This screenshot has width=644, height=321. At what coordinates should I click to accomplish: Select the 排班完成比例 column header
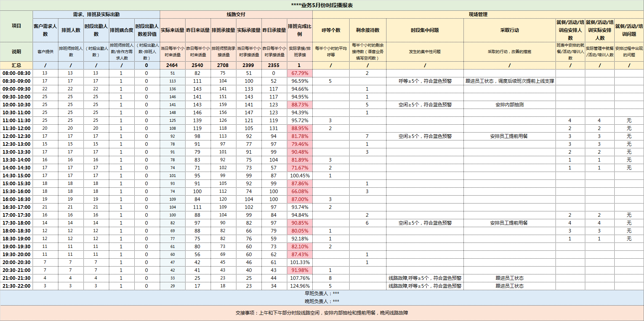coord(299,30)
